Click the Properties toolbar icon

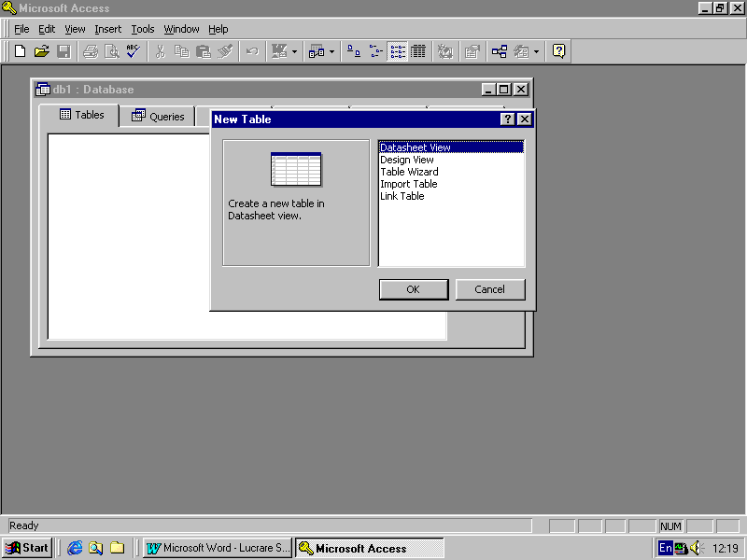click(x=472, y=51)
